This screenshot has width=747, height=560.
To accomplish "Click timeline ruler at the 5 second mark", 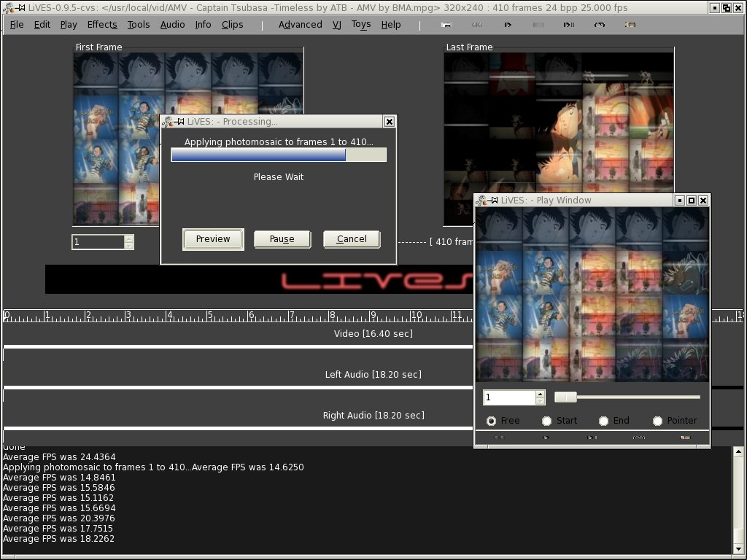I will point(208,316).
